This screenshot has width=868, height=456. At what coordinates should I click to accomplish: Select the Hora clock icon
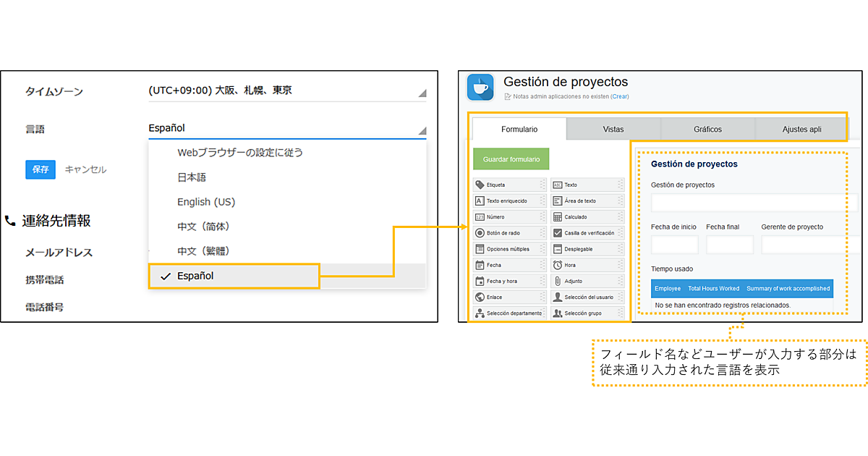[x=558, y=265]
